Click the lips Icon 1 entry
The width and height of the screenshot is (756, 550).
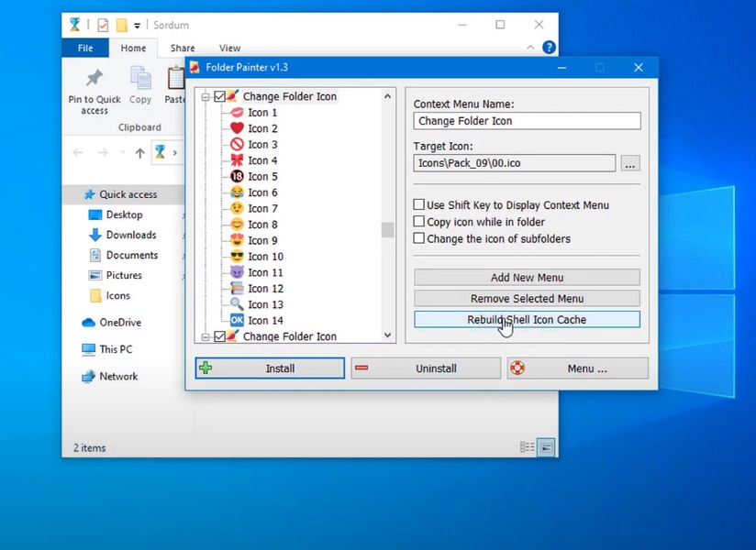261,113
